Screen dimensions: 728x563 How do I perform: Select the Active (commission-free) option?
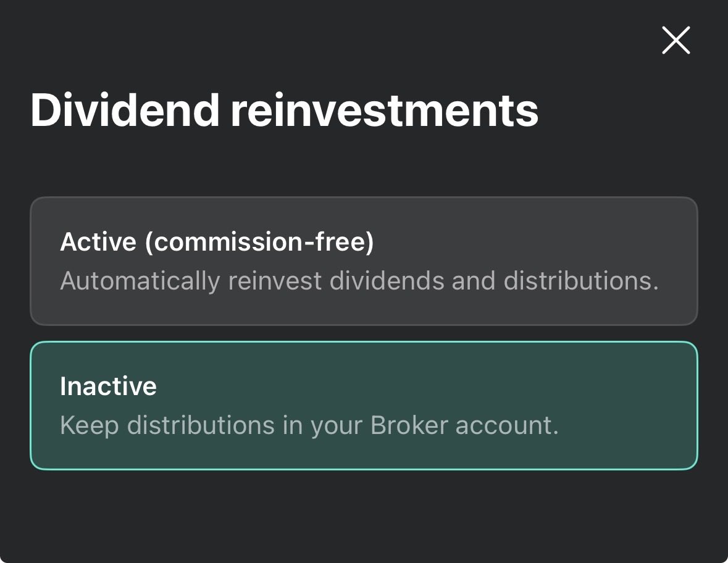364,261
